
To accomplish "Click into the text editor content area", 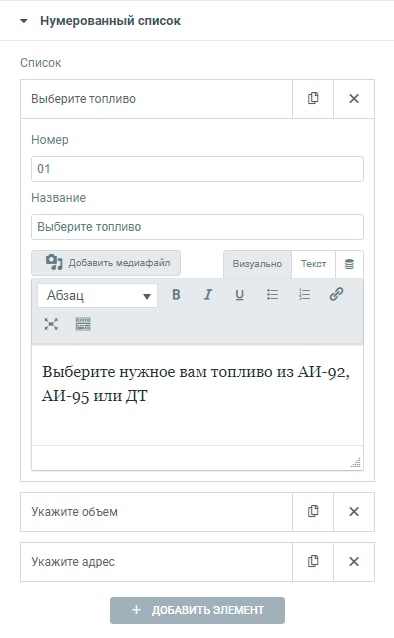I will tap(197, 395).
